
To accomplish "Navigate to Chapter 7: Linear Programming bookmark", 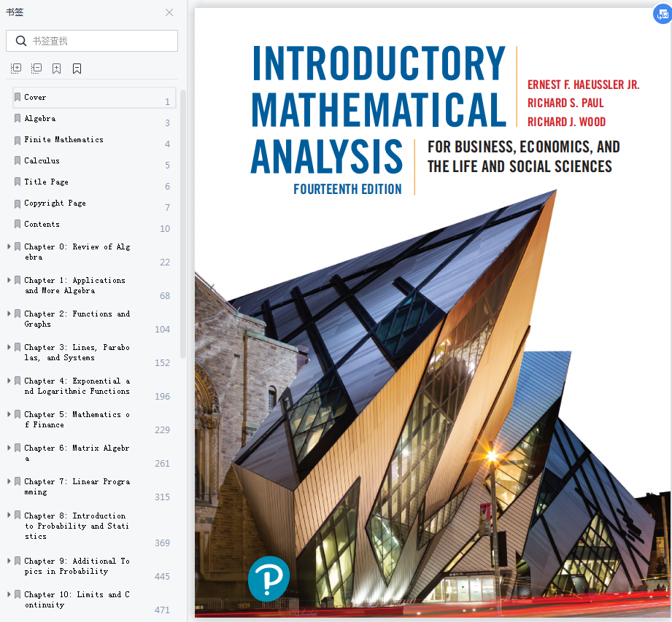I will [x=77, y=486].
